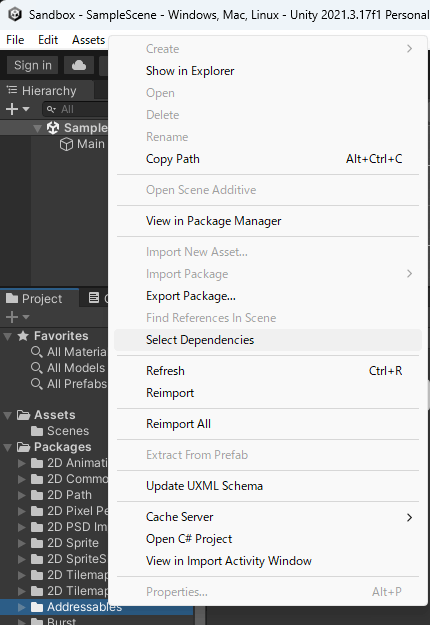Click the Hierarchy plus create icon

[x=12, y=109]
